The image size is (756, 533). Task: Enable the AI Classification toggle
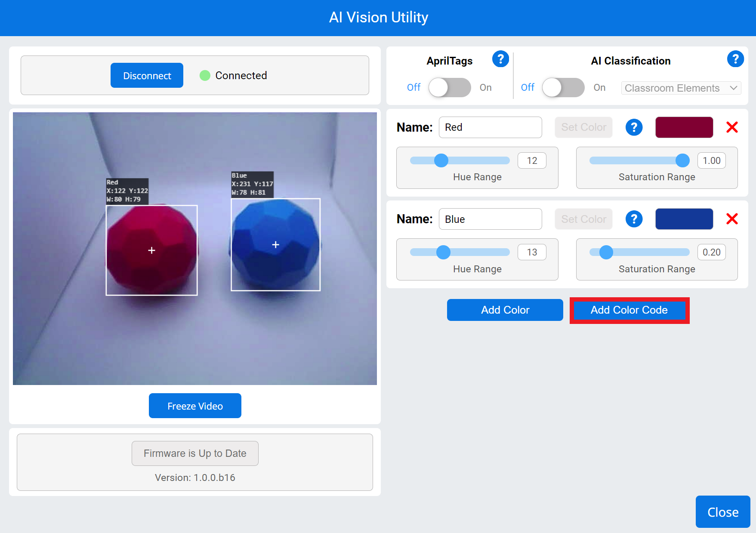click(x=563, y=87)
